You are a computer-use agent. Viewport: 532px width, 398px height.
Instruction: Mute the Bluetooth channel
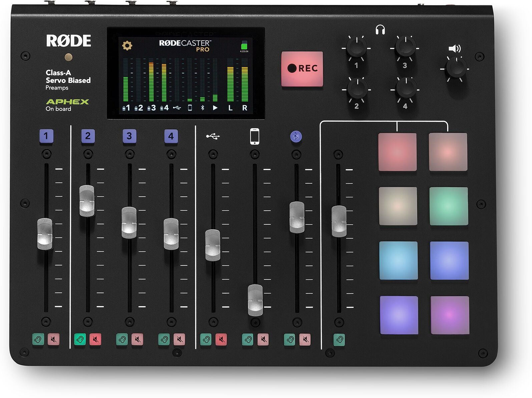click(x=305, y=340)
